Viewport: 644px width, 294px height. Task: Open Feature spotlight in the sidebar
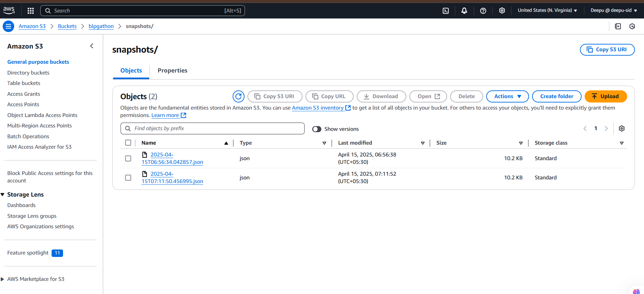28,253
